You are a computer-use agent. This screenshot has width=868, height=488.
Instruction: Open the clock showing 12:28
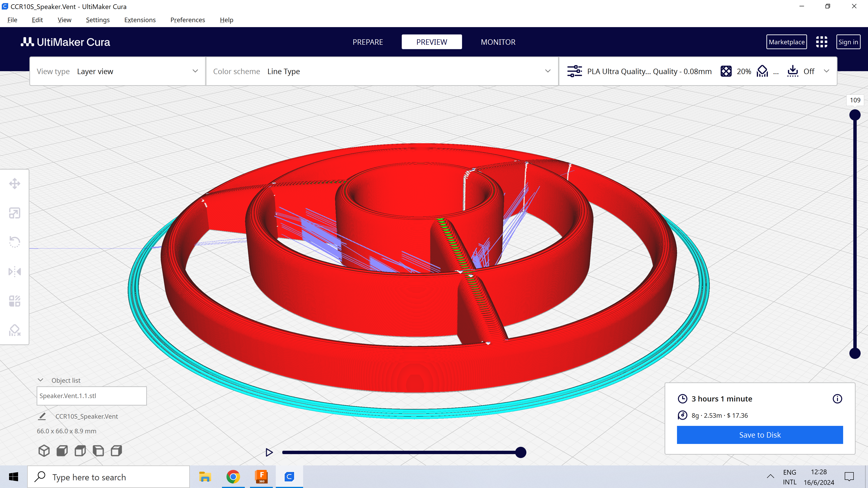(819, 477)
